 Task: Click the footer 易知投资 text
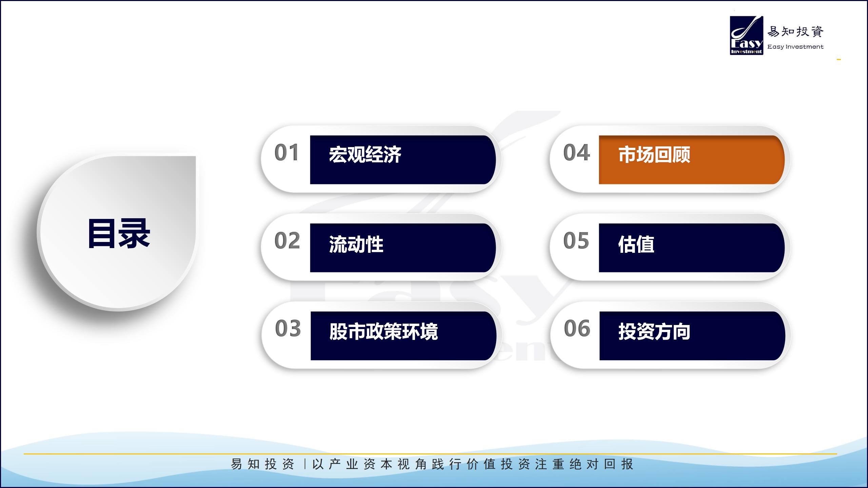click(263, 464)
